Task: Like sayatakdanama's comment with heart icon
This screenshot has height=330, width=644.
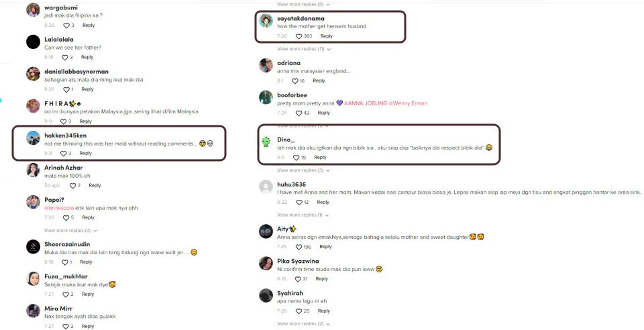Action: (x=299, y=36)
